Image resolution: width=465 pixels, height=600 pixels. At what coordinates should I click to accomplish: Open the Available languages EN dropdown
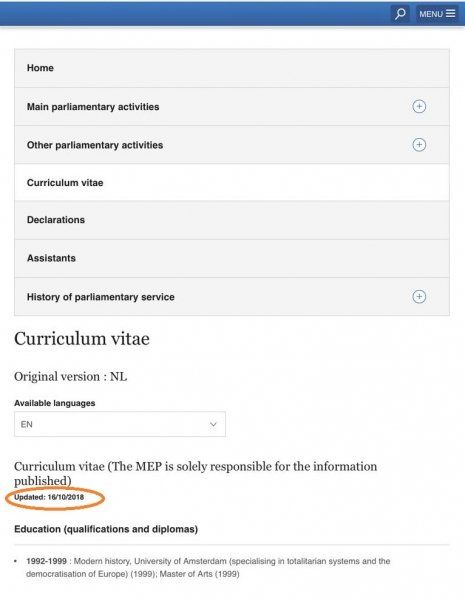coord(120,424)
